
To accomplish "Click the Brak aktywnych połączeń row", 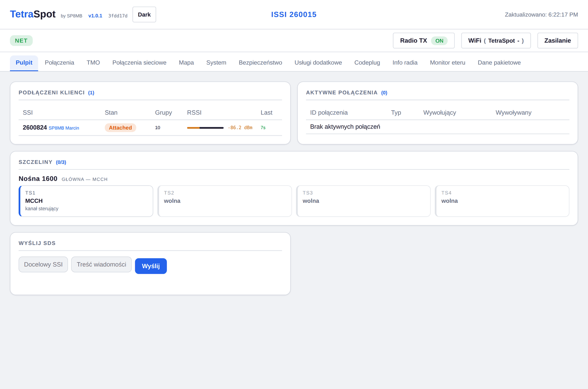I will [x=437, y=127].
